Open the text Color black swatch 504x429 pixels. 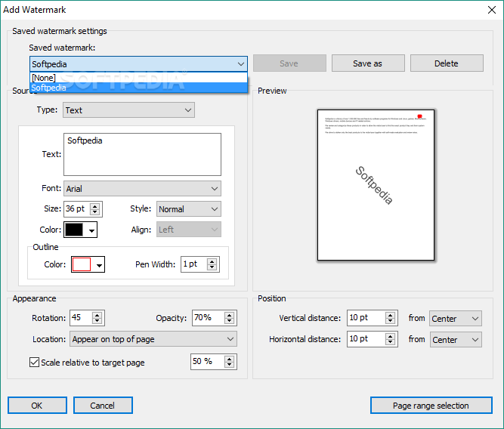click(80, 230)
